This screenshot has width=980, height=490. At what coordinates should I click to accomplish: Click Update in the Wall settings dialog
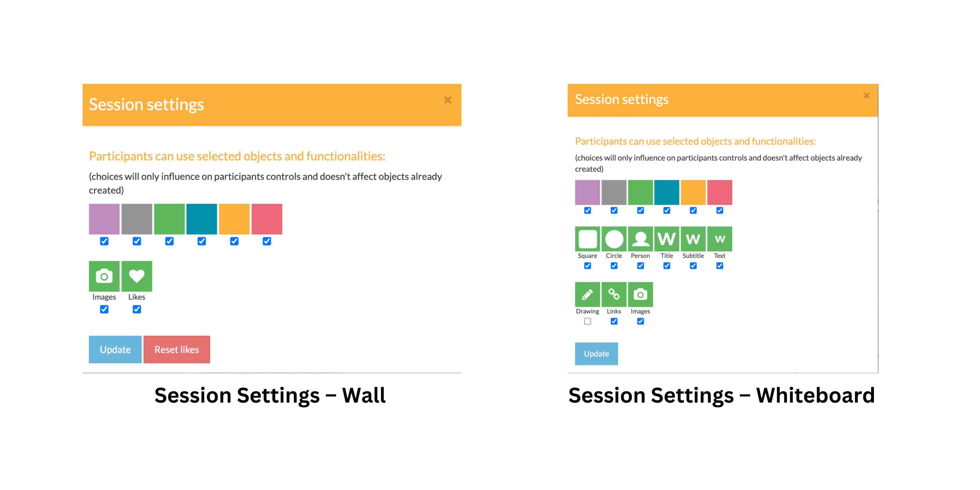click(x=115, y=349)
